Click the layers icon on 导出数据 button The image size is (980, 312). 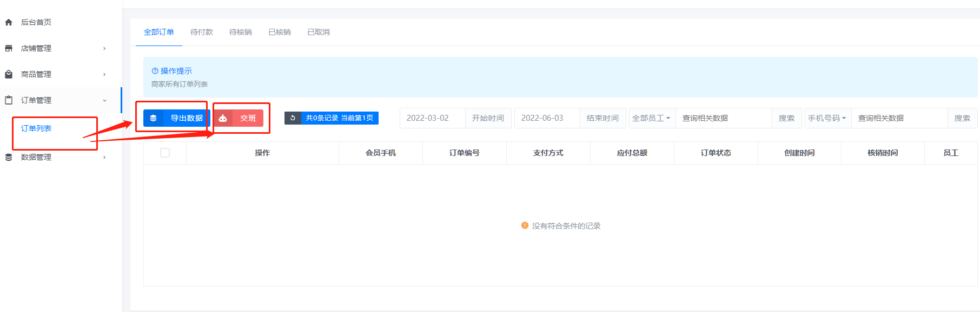(154, 118)
